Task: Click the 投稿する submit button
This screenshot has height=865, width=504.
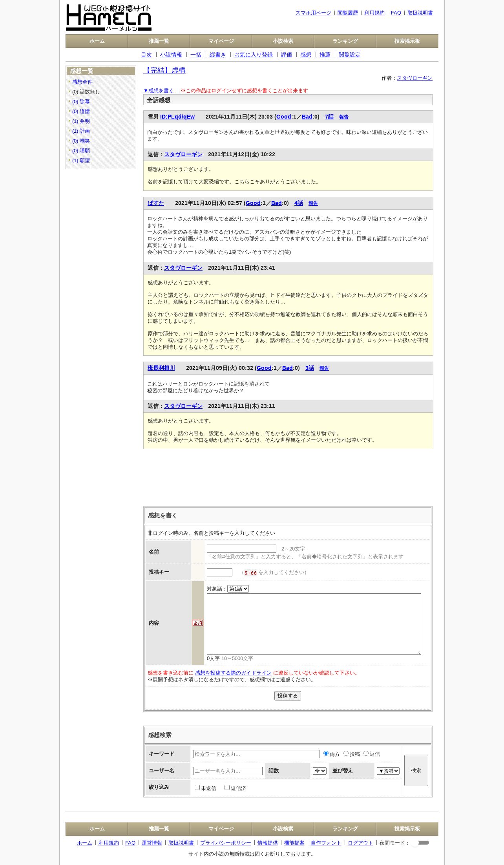Action: (x=288, y=696)
